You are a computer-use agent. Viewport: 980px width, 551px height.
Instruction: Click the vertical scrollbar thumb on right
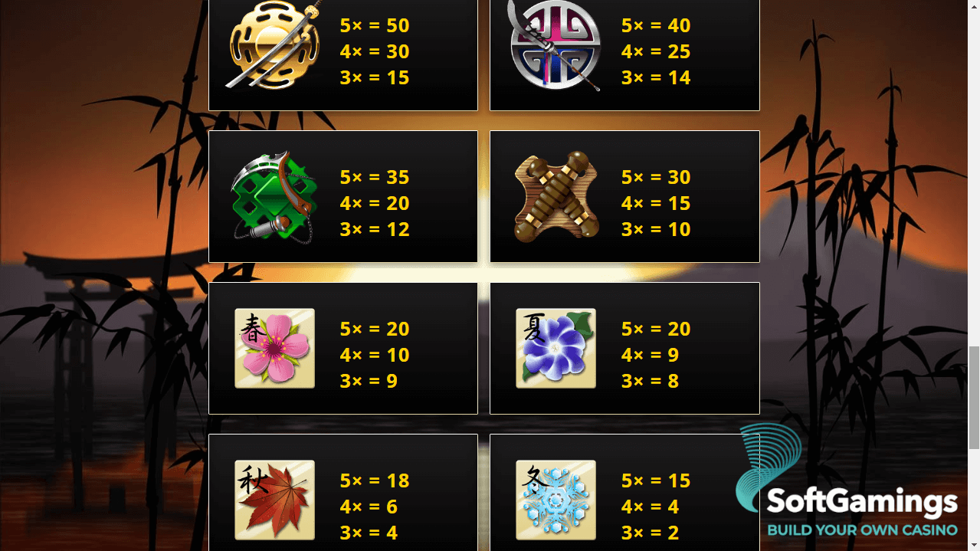pos(974,397)
